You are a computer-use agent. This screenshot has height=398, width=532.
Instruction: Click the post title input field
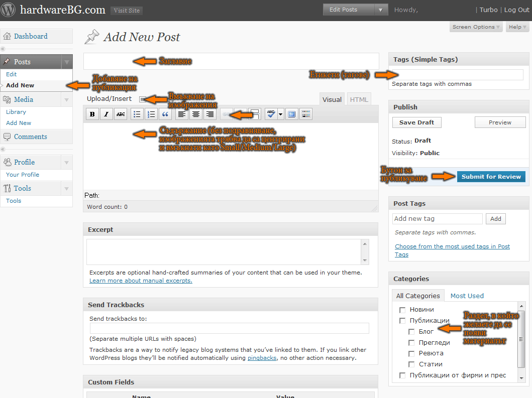point(231,61)
